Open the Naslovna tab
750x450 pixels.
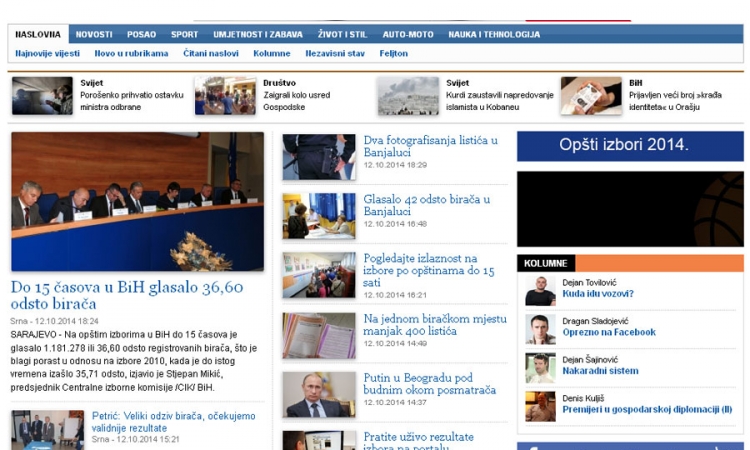pos(38,34)
